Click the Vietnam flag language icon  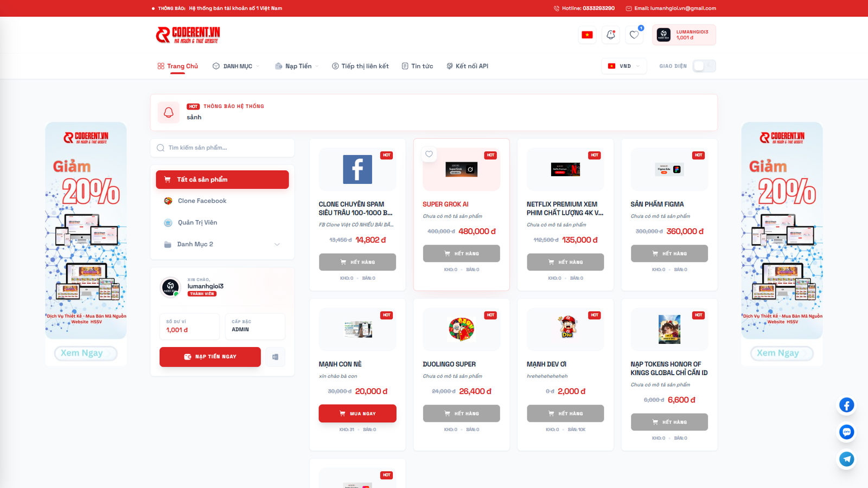click(x=587, y=34)
